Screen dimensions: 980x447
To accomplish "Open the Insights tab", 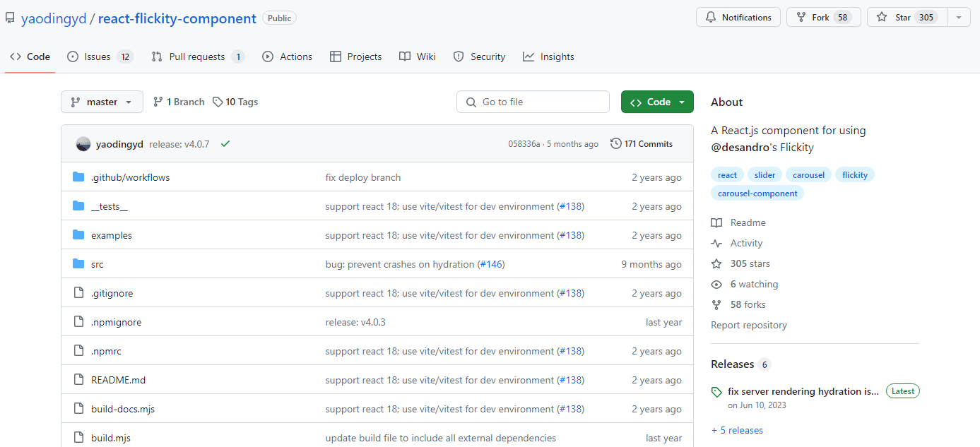I will 548,56.
